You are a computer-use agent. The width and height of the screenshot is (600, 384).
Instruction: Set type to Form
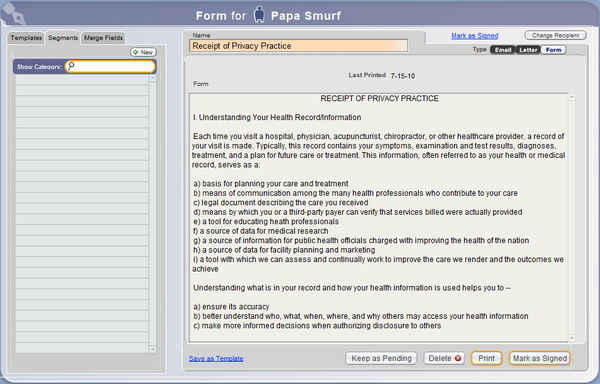coord(553,50)
